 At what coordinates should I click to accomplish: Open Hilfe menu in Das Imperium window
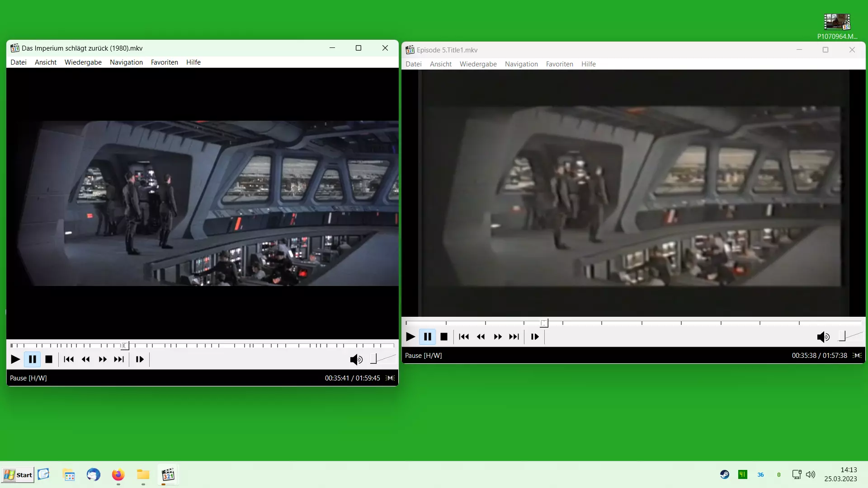click(193, 62)
